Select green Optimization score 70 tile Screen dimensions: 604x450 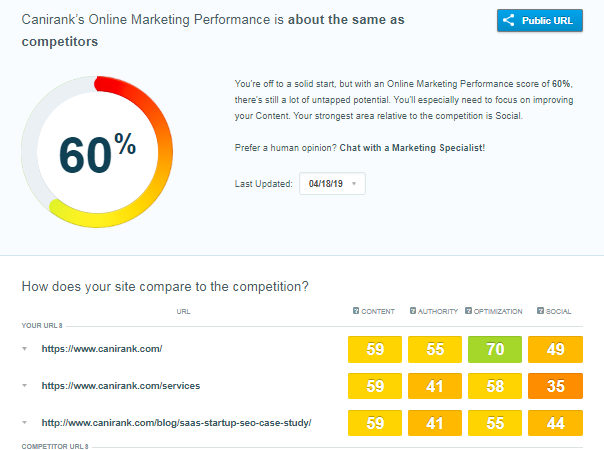[495, 349]
